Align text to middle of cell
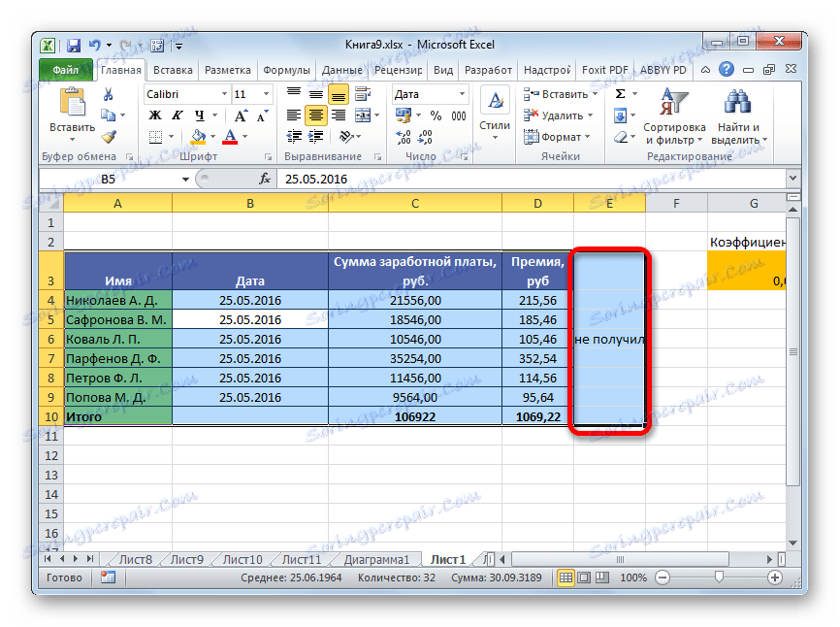Screen dimensions: 840x627 pyautogui.click(x=316, y=94)
